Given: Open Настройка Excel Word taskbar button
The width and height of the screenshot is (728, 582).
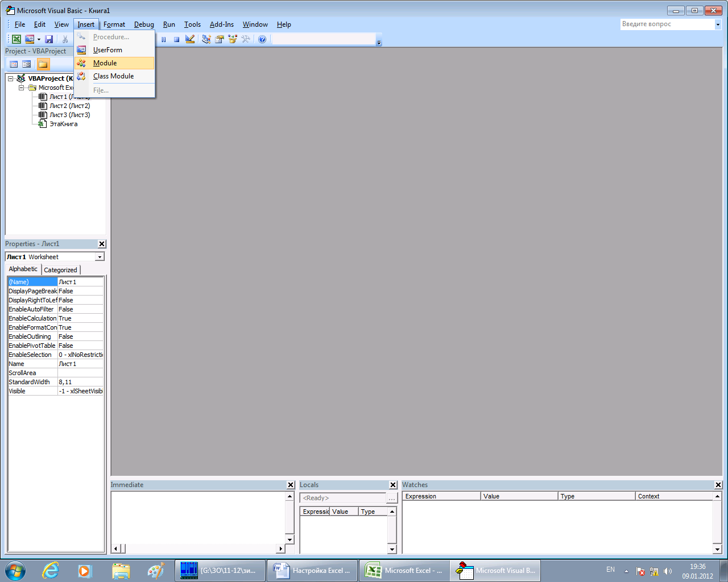Looking at the screenshot, I should 312,571.
